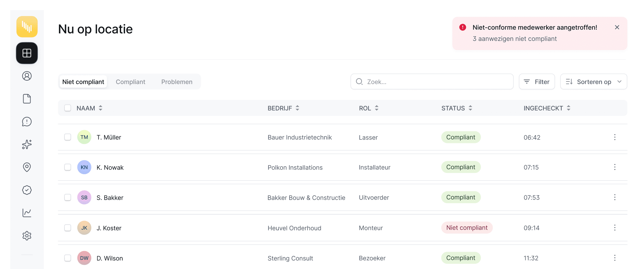The height and width of the screenshot is (269, 644).
Task: Click the check-in time 09:14
Action: [531, 228]
